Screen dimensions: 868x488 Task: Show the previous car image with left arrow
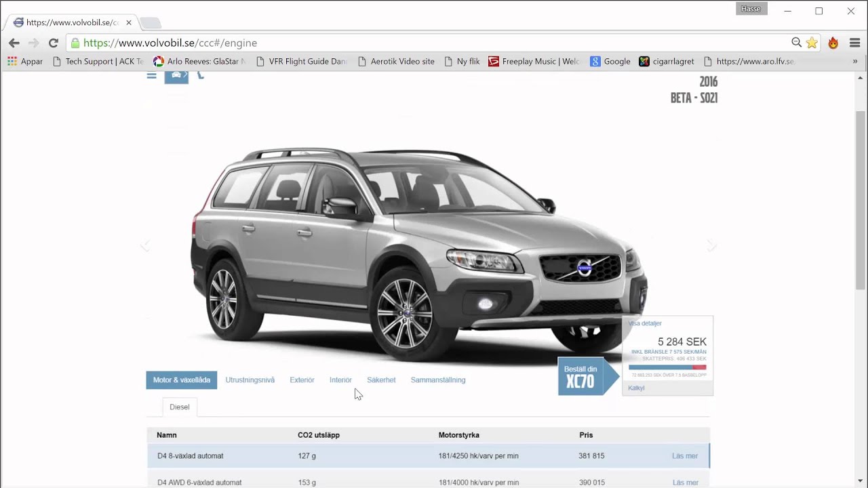[x=144, y=245]
